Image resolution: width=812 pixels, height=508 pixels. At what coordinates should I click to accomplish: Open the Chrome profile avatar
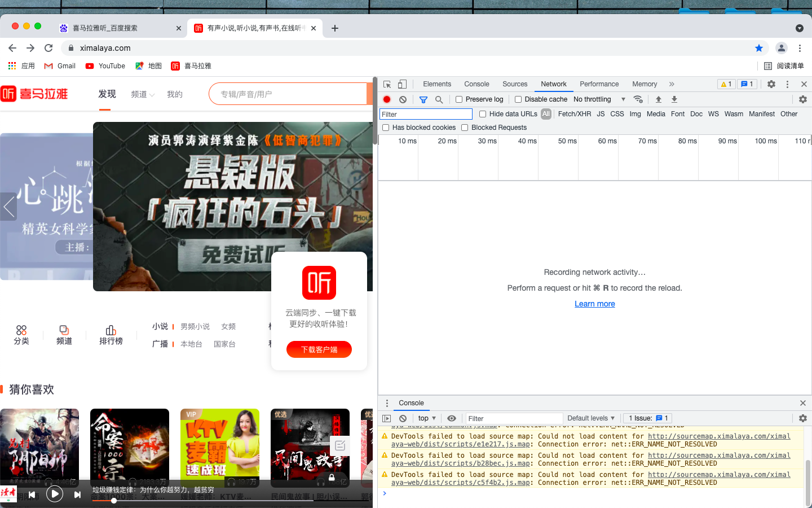pyautogui.click(x=782, y=48)
